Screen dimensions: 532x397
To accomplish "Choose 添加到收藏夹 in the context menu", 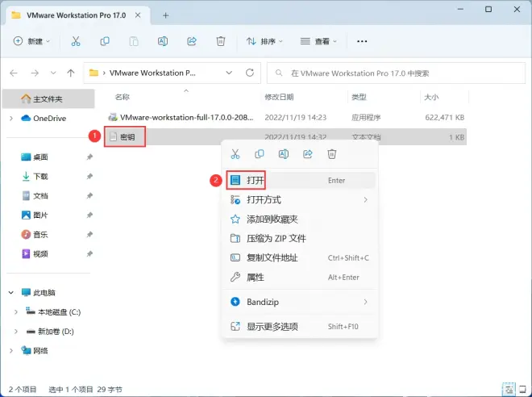I will (x=301, y=219).
